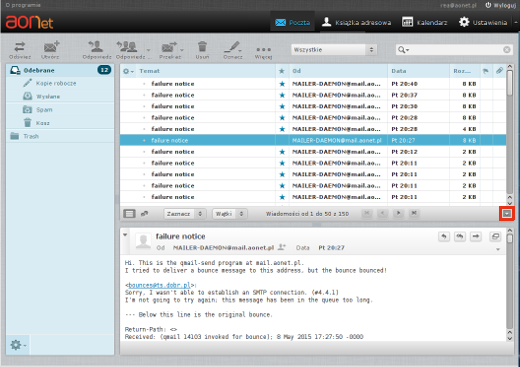
Task: Click the aonet logo
Action: click(29, 22)
